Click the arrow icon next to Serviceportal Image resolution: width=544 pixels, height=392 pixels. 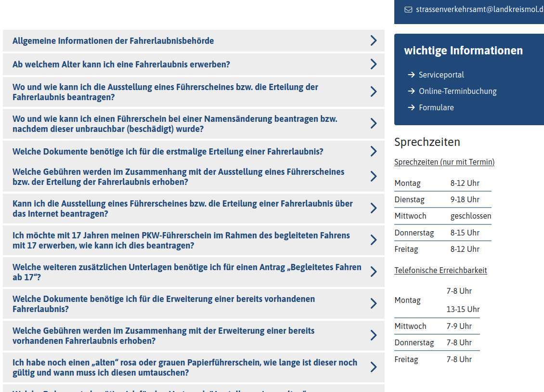[x=411, y=75]
